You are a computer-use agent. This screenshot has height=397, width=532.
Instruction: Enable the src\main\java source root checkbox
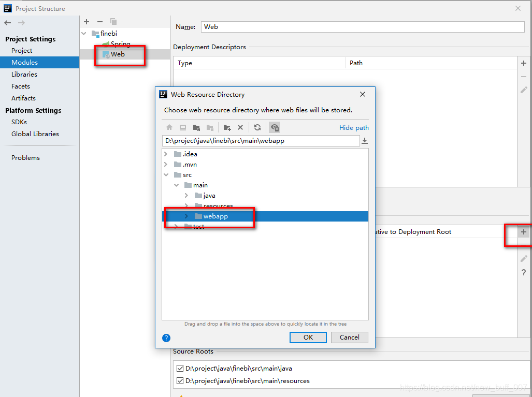click(179, 368)
